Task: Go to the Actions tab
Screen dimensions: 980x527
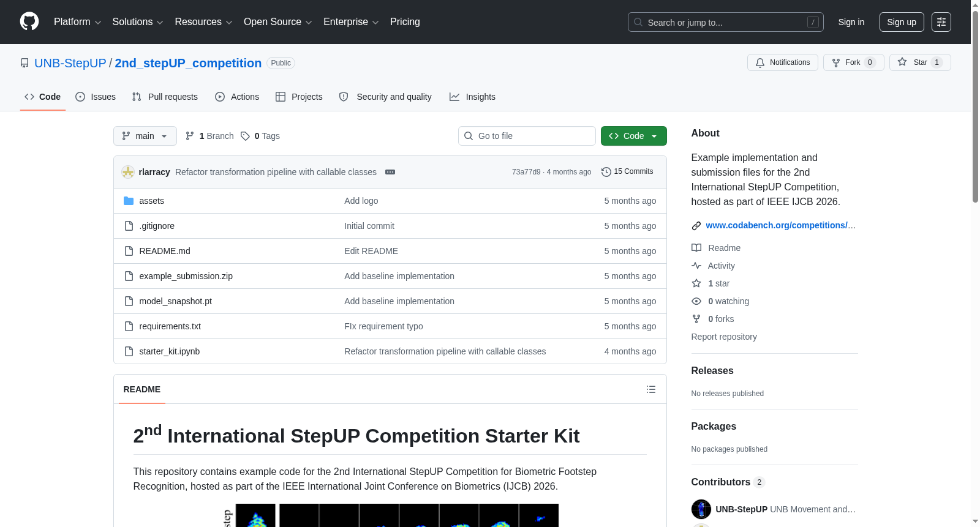Action: 237,97
